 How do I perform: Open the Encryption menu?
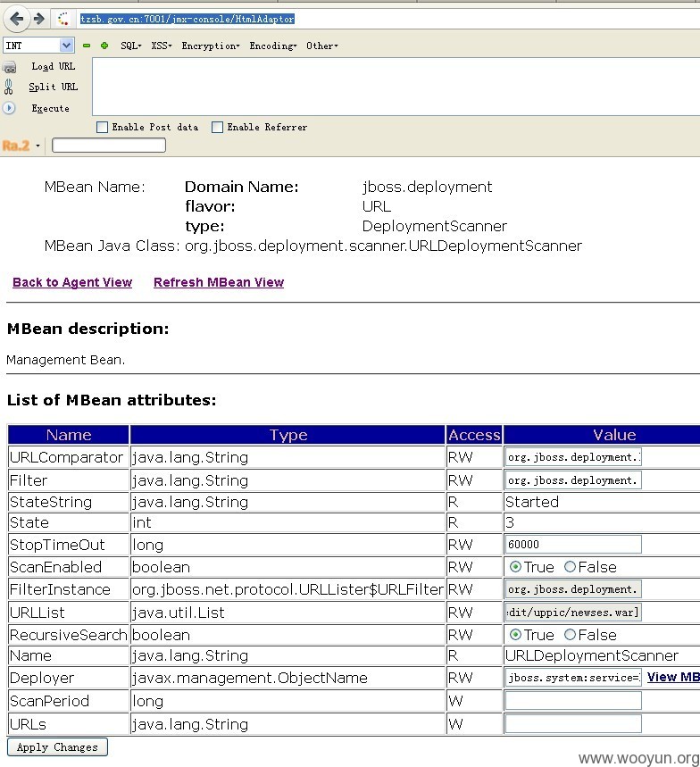(211, 46)
